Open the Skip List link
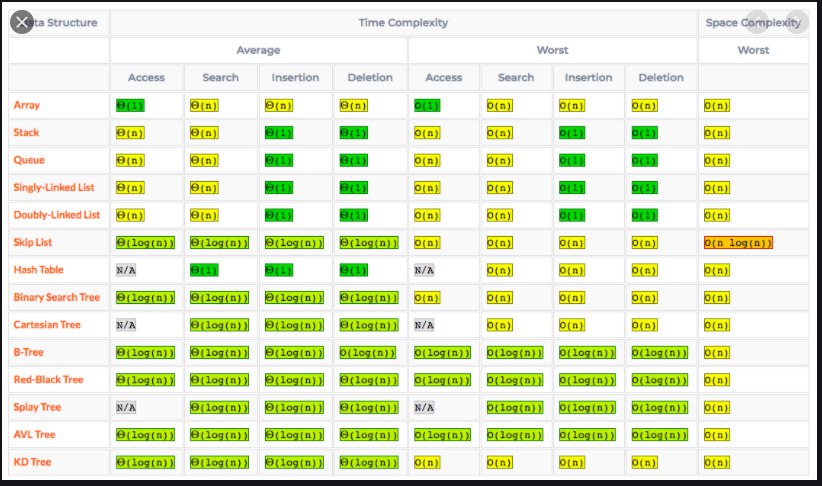 (33, 242)
